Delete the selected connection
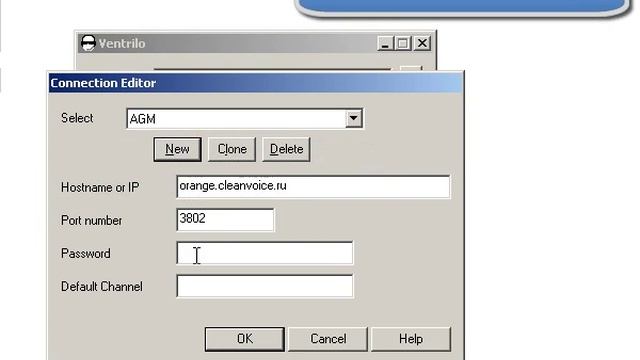 click(x=286, y=149)
